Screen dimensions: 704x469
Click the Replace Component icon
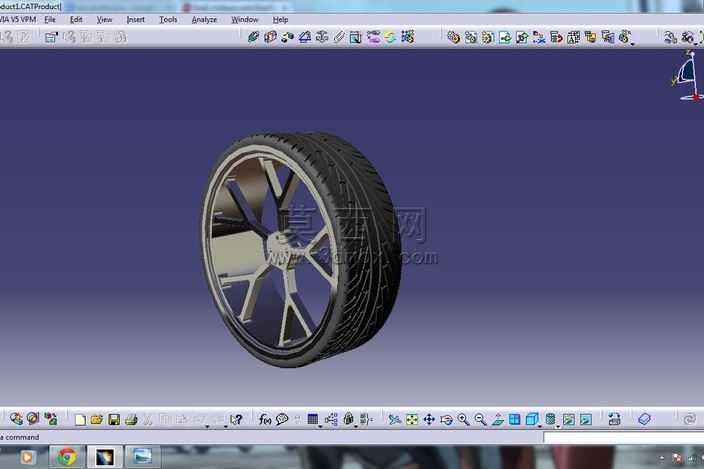(x=539, y=38)
